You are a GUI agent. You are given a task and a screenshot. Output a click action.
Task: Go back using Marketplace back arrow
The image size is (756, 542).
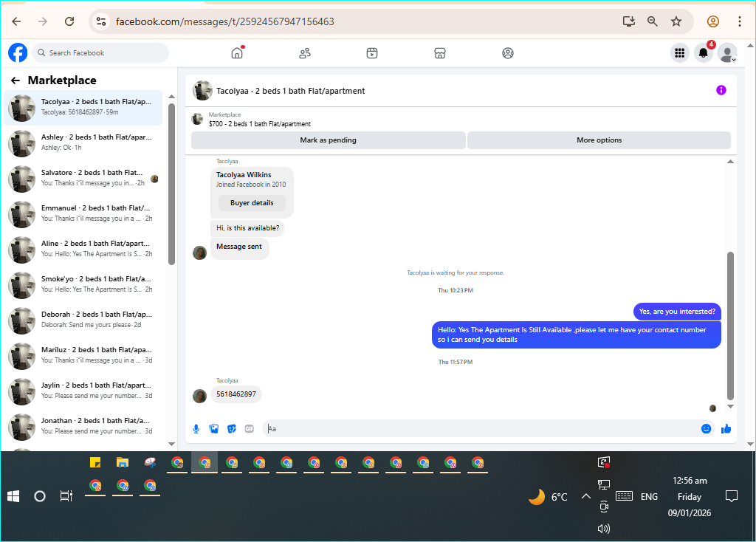[16, 80]
